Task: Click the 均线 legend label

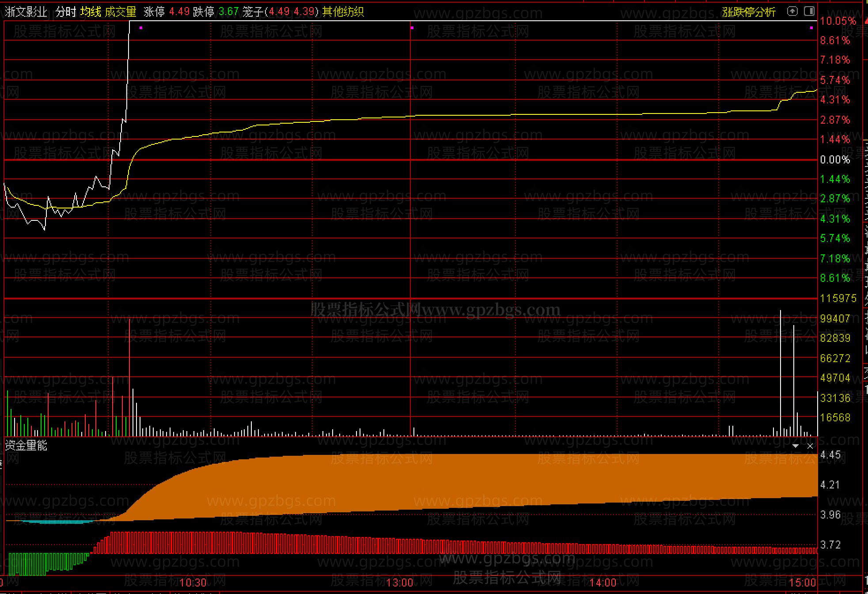Action: click(91, 12)
